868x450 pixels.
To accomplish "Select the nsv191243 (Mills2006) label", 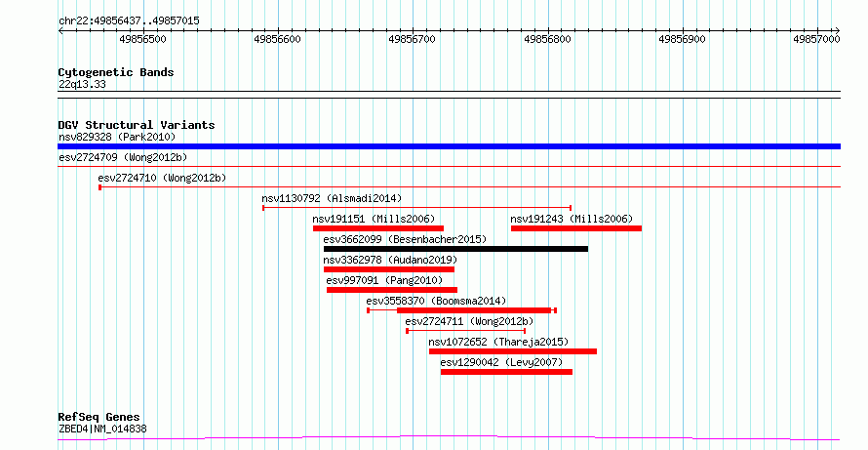I will (x=572, y=219).
